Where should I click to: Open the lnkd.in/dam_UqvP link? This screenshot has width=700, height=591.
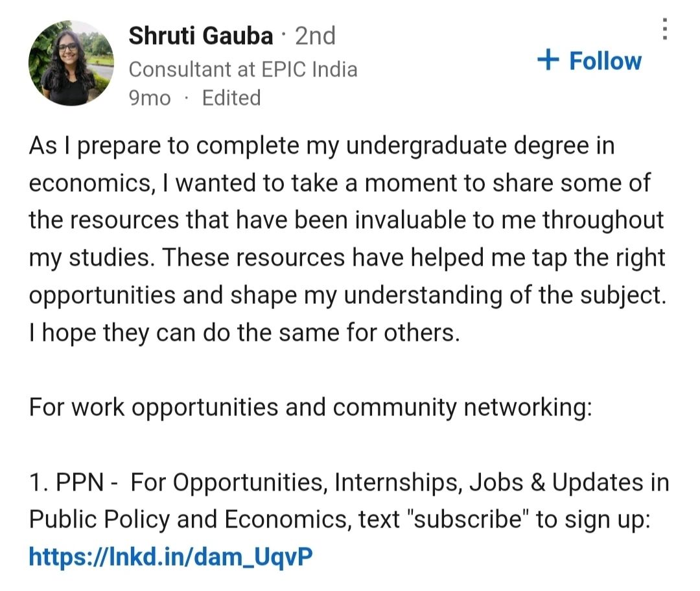(170, 557)
